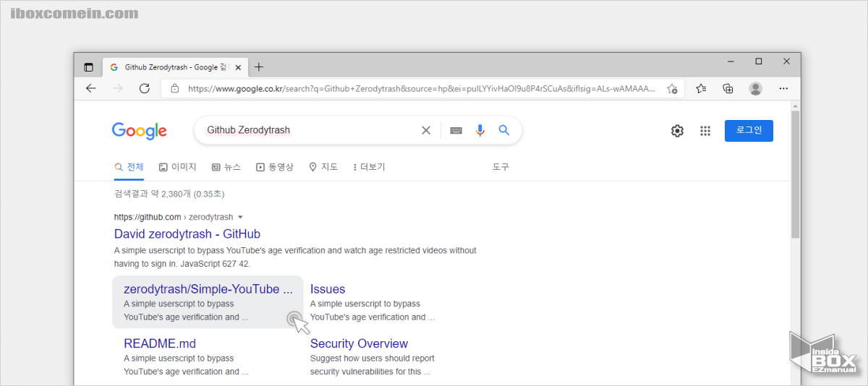Open the Security Overview sitelink

pyautogui.click(x=359, y=344)
